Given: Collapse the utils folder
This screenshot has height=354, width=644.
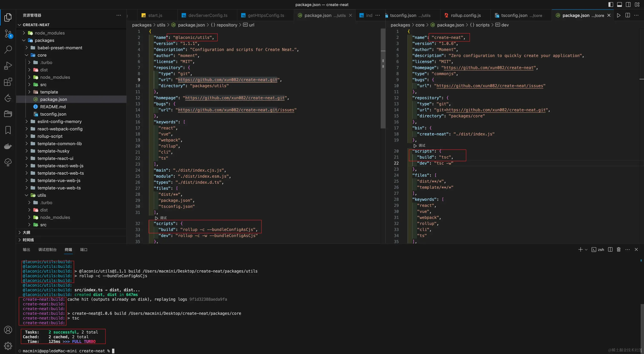Looking at the screenshot, I should [26, 195].
